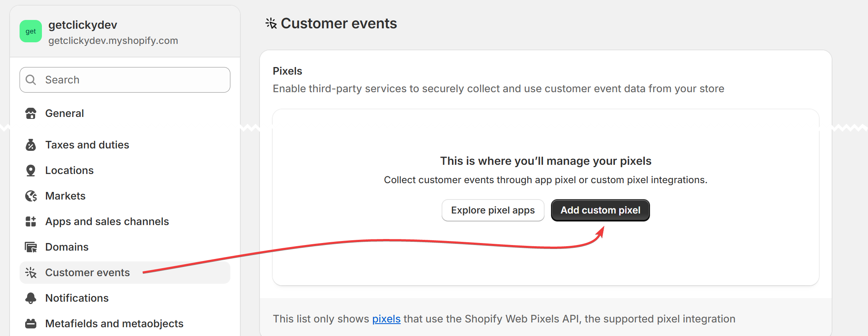Focus the settings Search field
The image size is (868, 336).
tap(132, 80)
